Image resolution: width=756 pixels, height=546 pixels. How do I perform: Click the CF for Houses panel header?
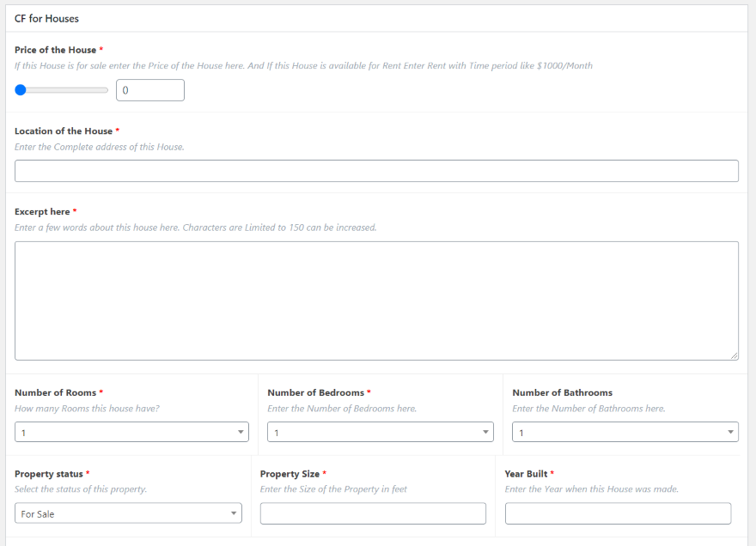coord(47,18)
